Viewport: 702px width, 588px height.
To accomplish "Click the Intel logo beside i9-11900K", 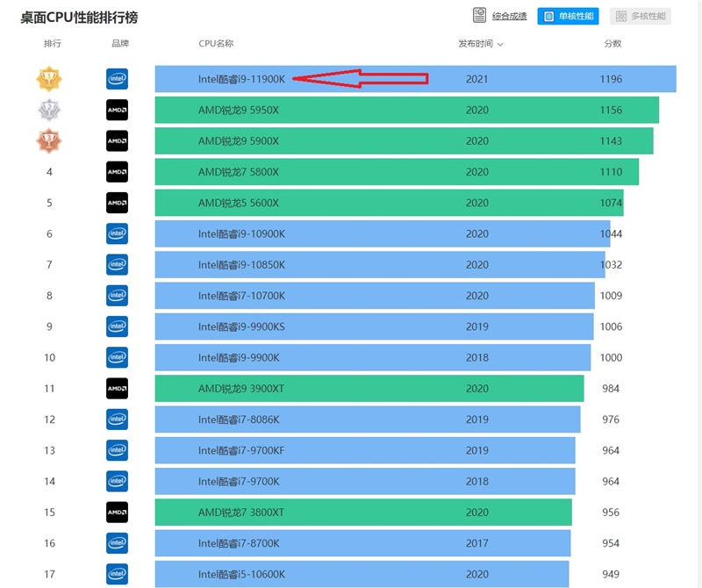I will point(117,79).
